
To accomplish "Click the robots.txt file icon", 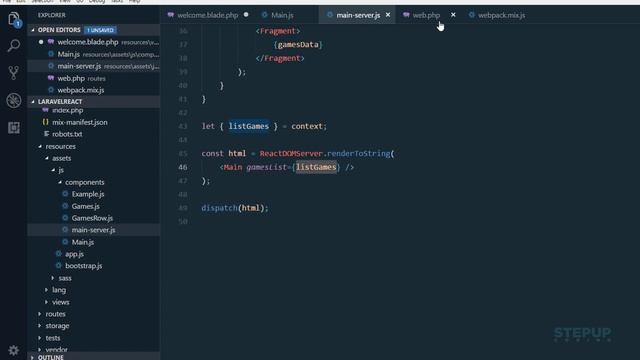I will point(47,134).
